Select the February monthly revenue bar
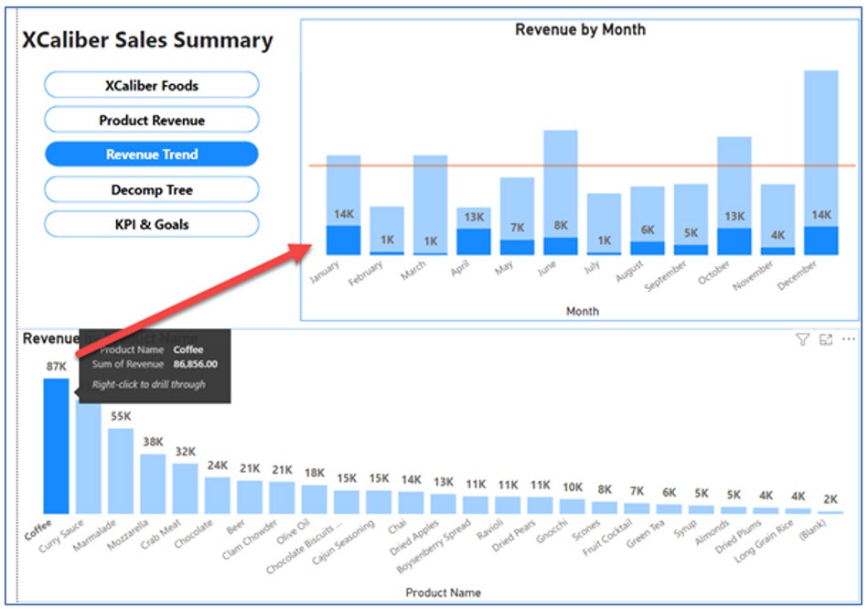Image resolution: width=868 pixels, height=609 pixels. pyautogui.click(x=386, y=230)
